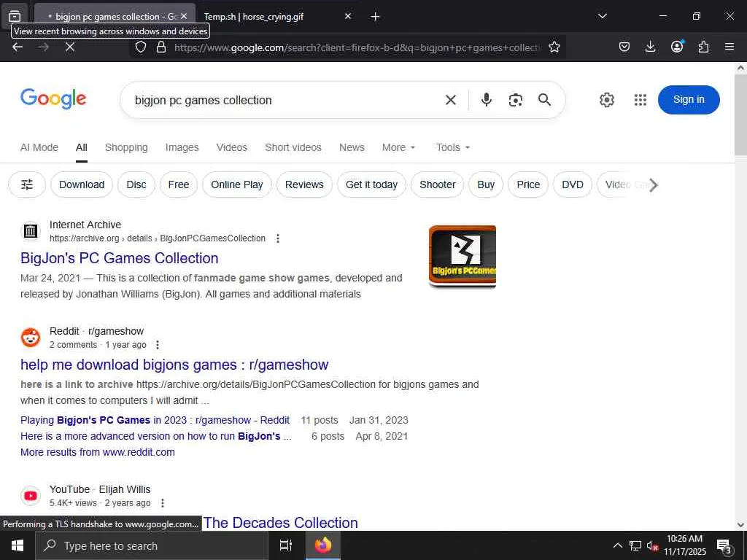The width and height of the screenshot is (747, 560).
Task: Open Firefox View recent browsing icon
Action: tap(15, 16)
